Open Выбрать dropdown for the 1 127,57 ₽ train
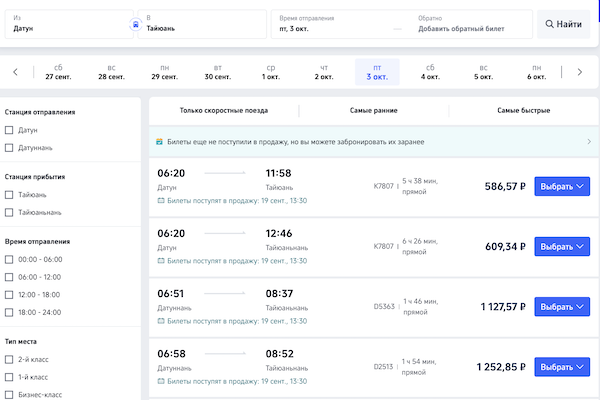 click(x=562, y=307)
